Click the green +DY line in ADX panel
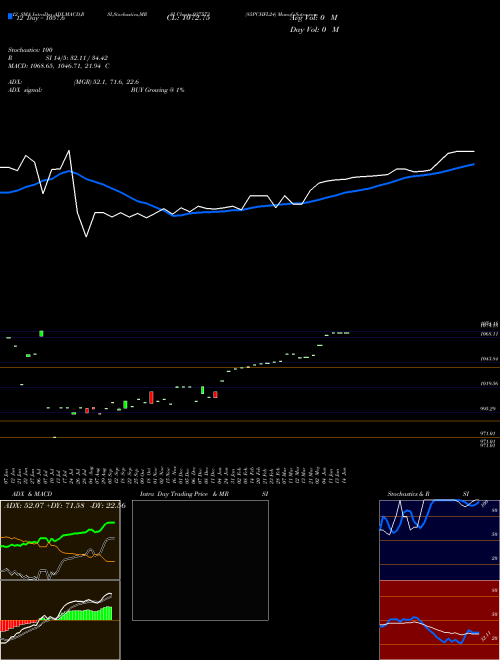Screen dimensions: 500x660 click(58, 537)
